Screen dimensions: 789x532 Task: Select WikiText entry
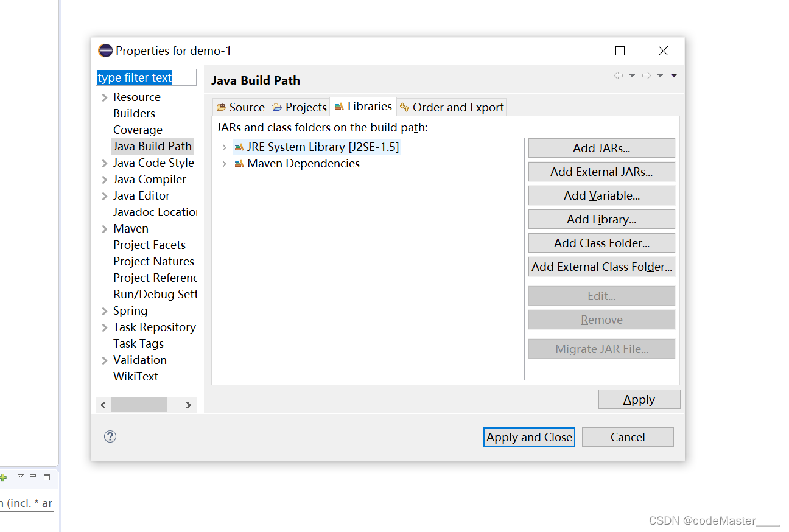tap(136, 377)
